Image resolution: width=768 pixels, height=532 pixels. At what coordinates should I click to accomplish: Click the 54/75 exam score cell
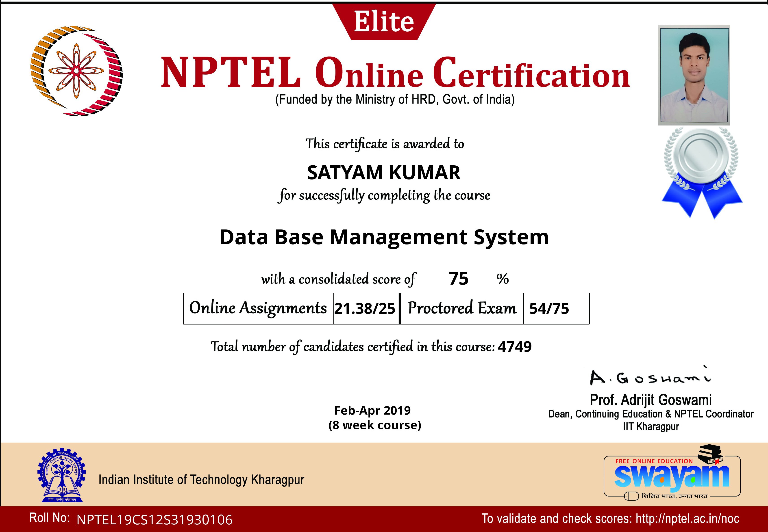coord(556,308)
